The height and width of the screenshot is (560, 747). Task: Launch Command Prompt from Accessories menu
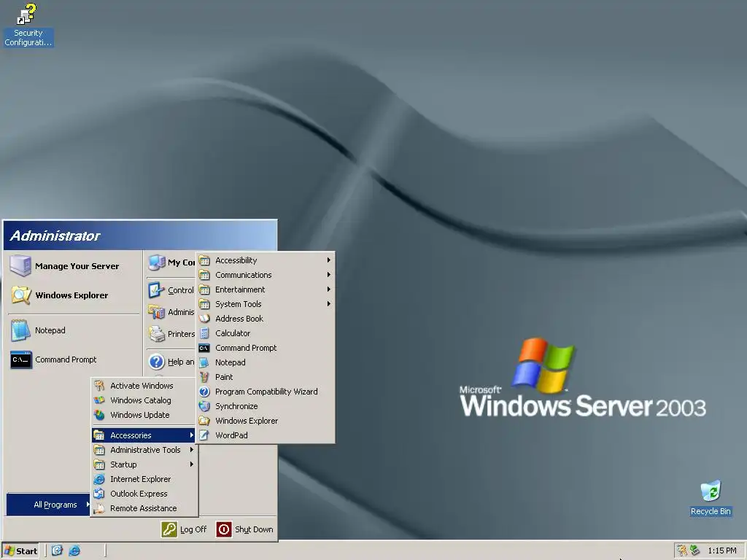[266, 348]
